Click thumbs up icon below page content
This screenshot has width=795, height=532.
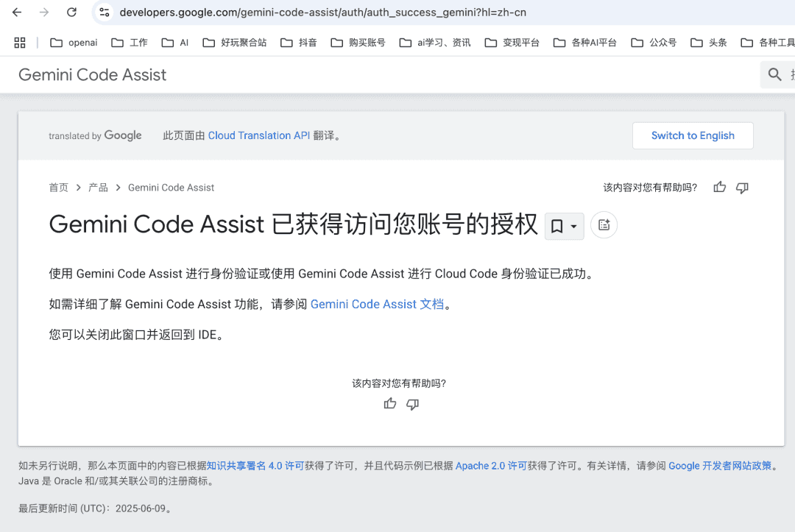click(390, 404)
